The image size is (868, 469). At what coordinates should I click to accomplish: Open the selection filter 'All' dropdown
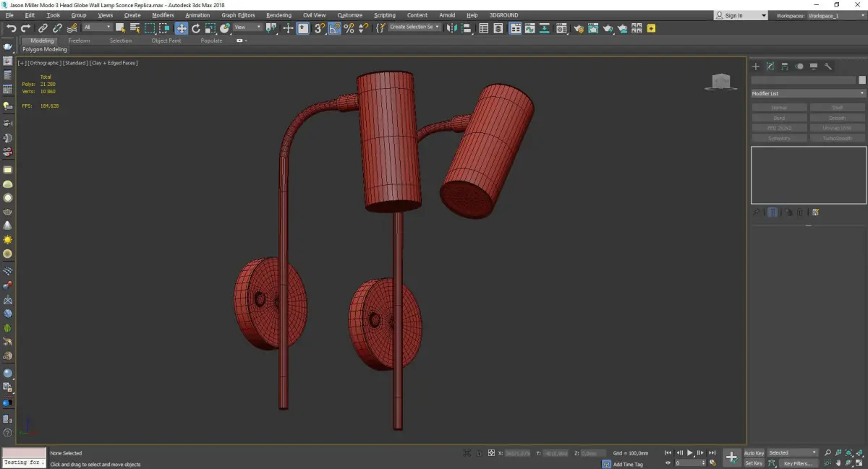97,27
